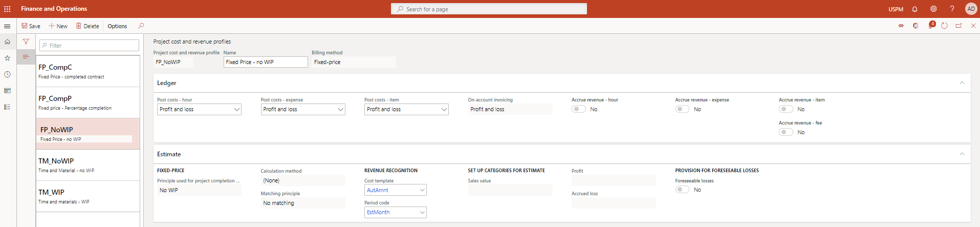Viewport: 980px width, 227px height.
Task: Collapse the Ledger section
Action: tap(962, 83)
